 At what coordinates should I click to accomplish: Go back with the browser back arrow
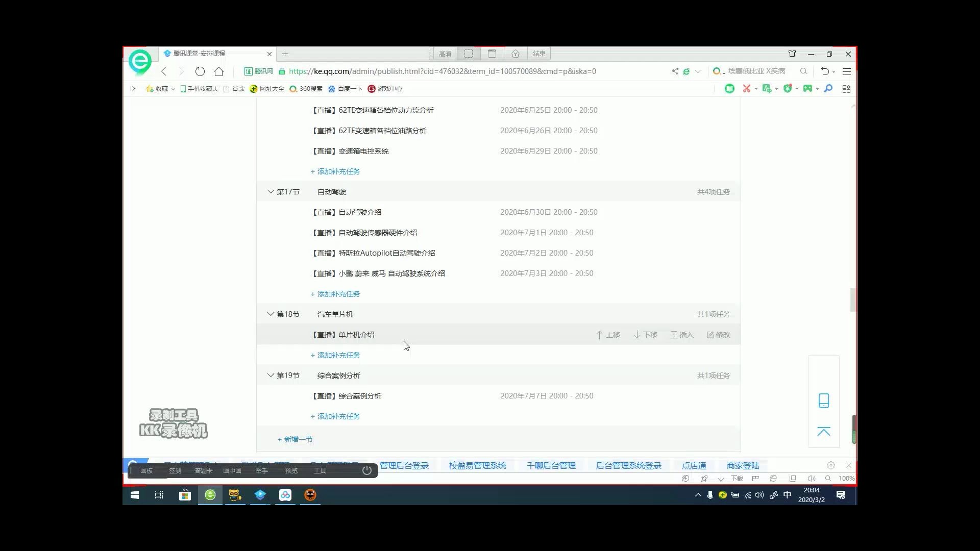[x=164, y=71]
